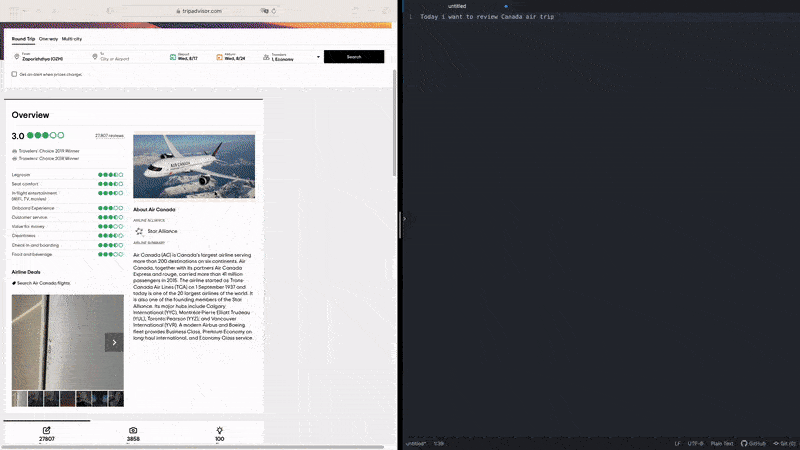The width and height of the screenshot is (800, 450).
Task: Click the Food and beverage rating row
Action: [x=67, y=254]
